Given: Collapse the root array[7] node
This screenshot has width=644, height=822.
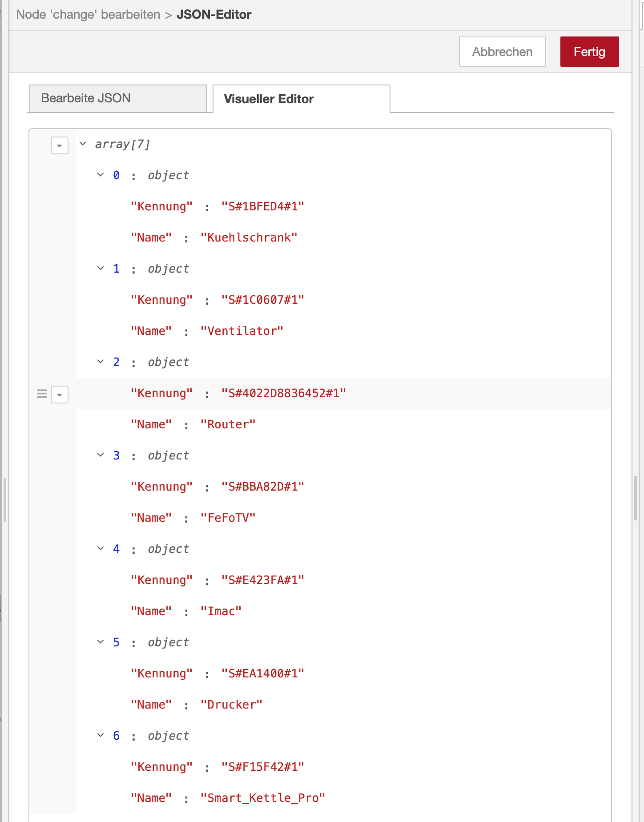Looking at the screenshot, I should (x=83, y=144).
